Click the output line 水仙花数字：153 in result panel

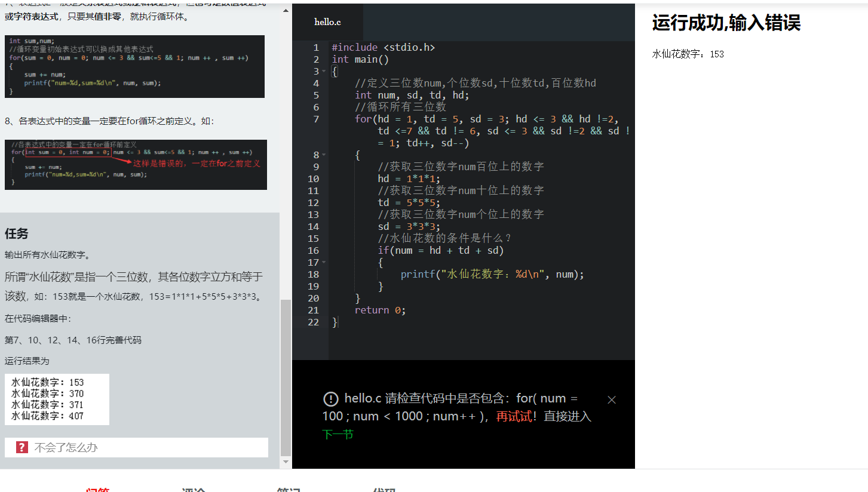tap(688, 54)
